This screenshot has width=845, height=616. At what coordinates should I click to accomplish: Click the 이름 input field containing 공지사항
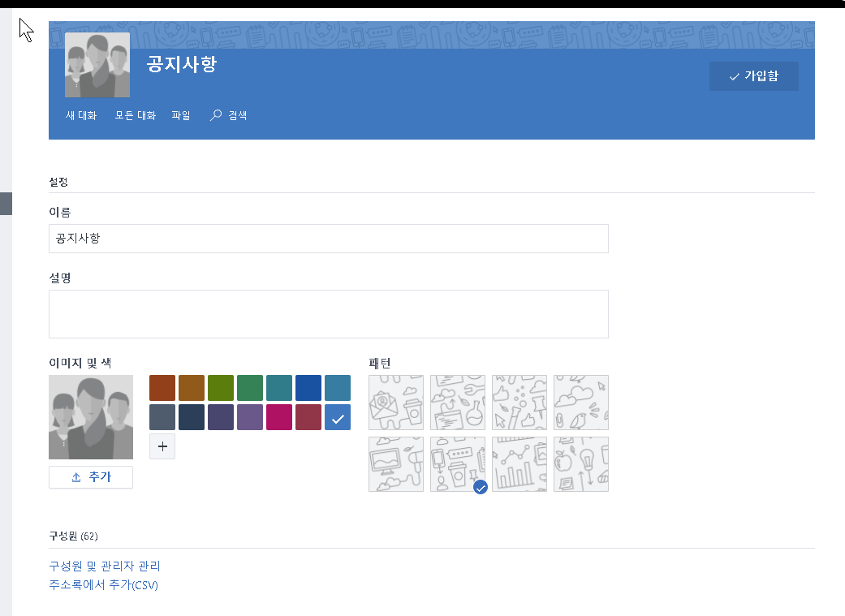328,239
